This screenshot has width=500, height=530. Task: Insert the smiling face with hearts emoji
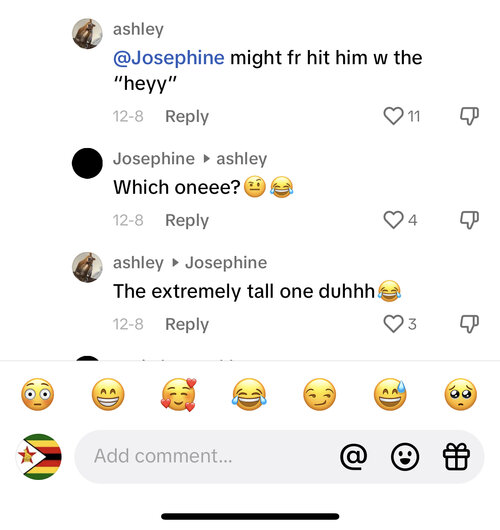179,394
